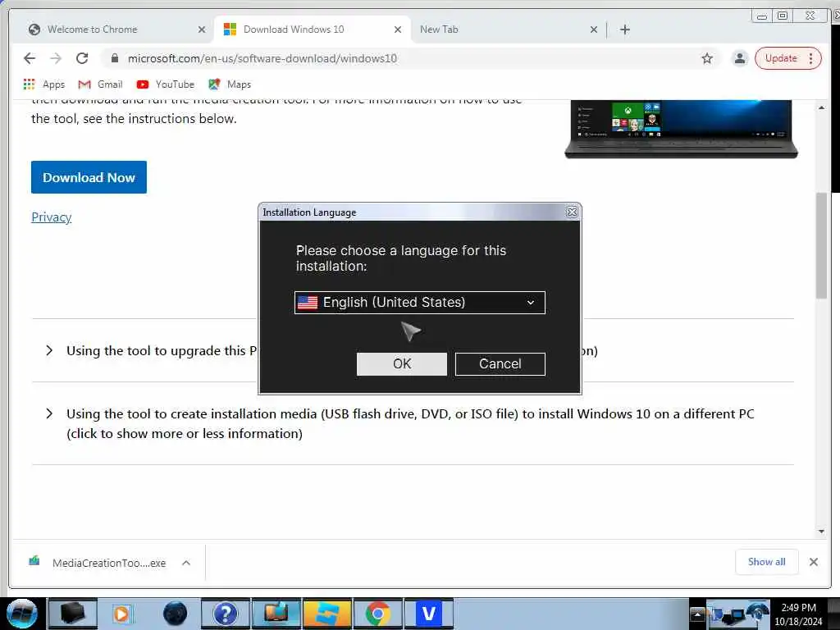The height and width of the screenshot is (630, 840).
Task: Open the Chrome three-dot menu
Action: tap(811, 58)
